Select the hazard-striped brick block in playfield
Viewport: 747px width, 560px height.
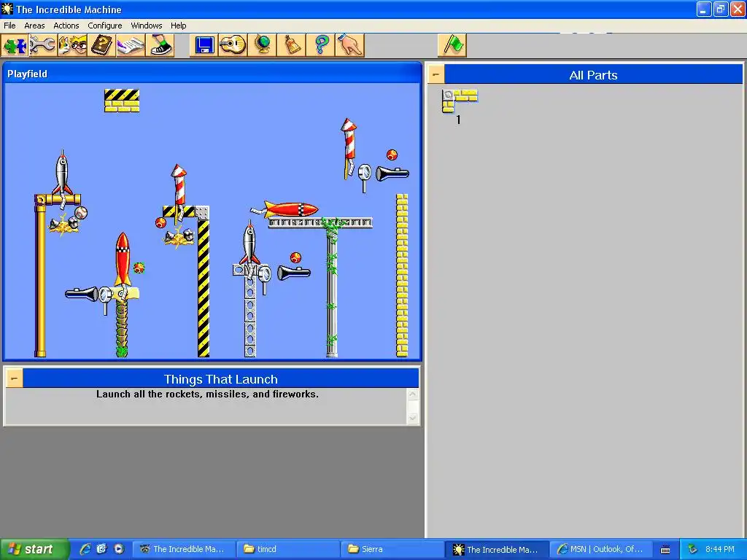coord(122,101)
